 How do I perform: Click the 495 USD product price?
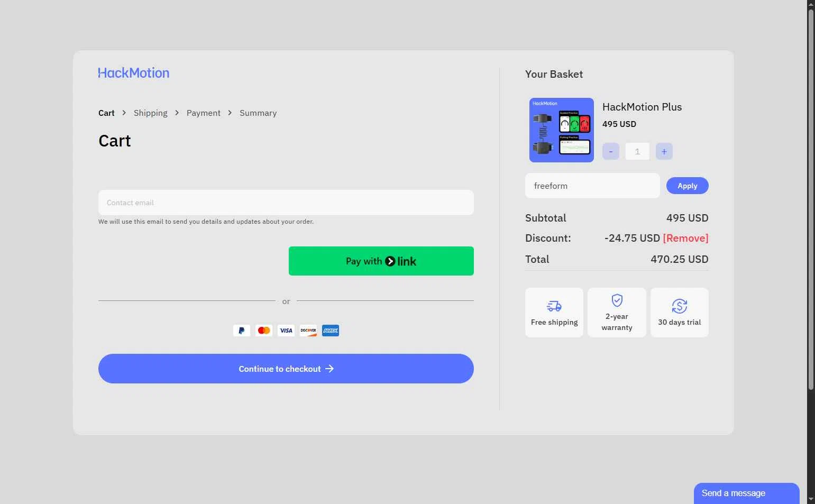tap(619, 124)
